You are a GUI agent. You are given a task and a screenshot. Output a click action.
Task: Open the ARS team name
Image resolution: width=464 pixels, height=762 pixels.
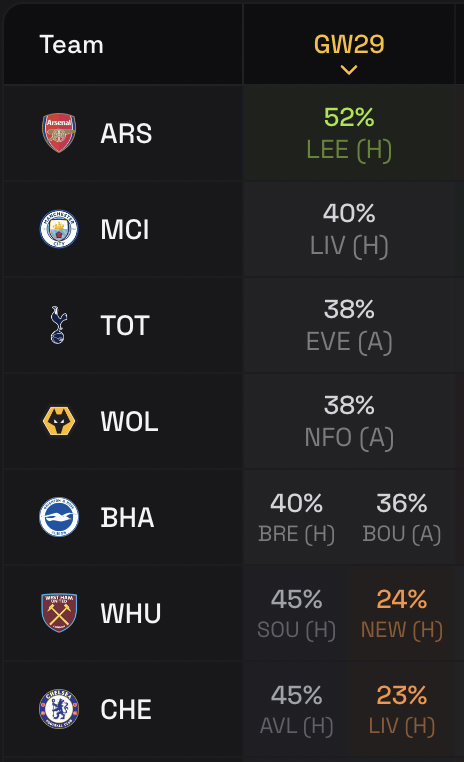pyautogui.click(x=126, y=133)
